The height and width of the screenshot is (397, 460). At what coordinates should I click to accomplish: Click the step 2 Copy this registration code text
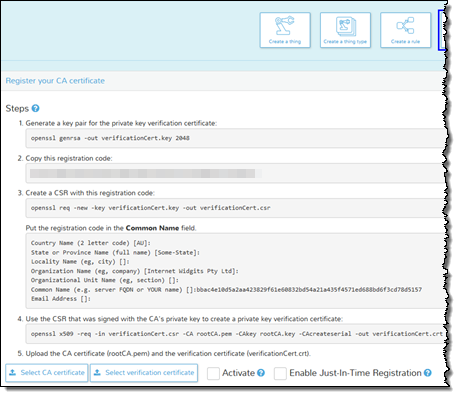[x=69, y=158]
